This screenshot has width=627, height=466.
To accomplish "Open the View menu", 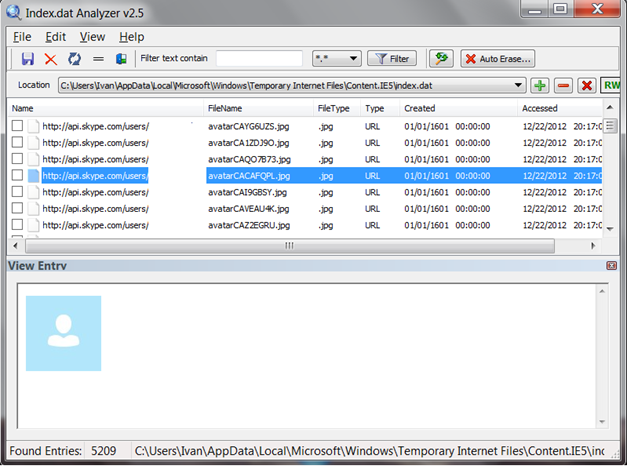I will pyautogui.click(x=92, y=37).
